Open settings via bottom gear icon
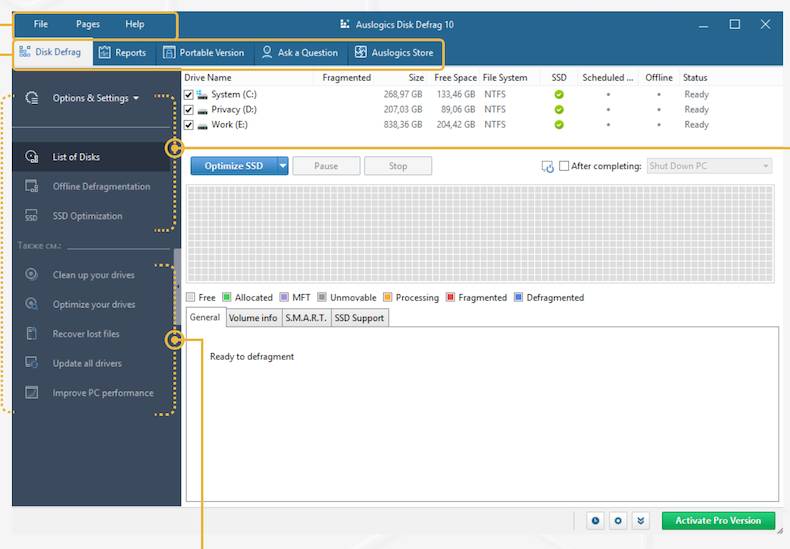 (x=618, y=520)
